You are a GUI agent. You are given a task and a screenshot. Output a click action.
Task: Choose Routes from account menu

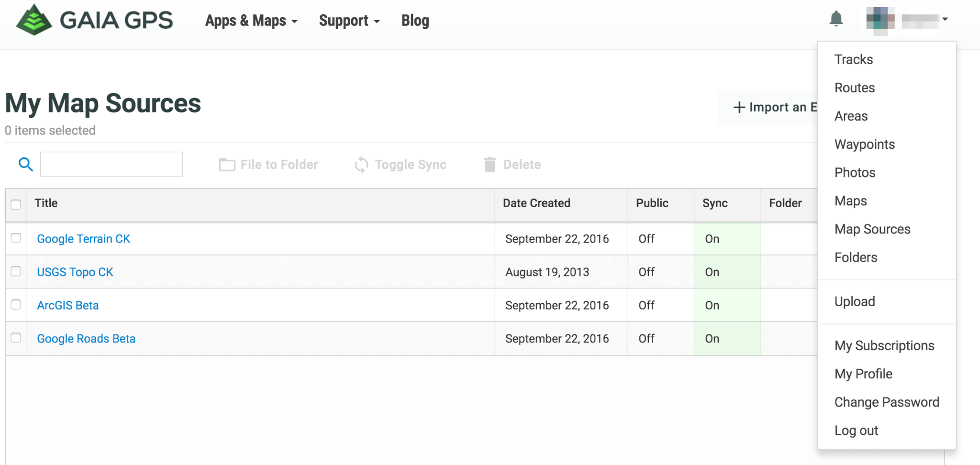855,88
